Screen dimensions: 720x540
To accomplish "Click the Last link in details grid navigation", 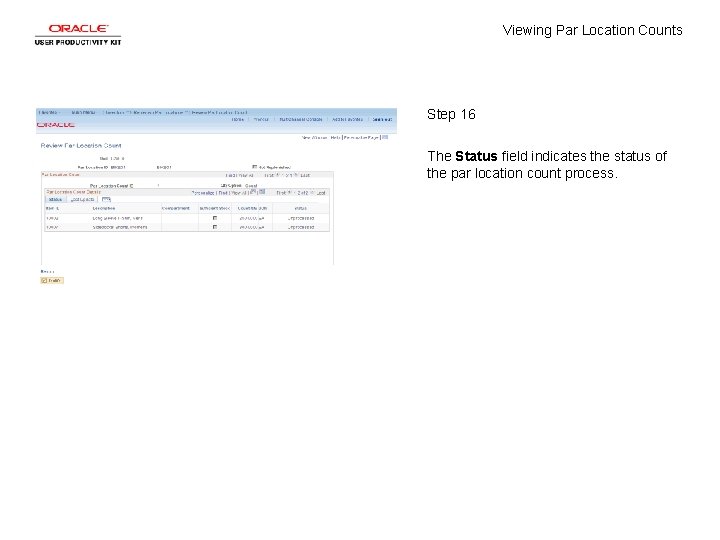I will [321, 193].
